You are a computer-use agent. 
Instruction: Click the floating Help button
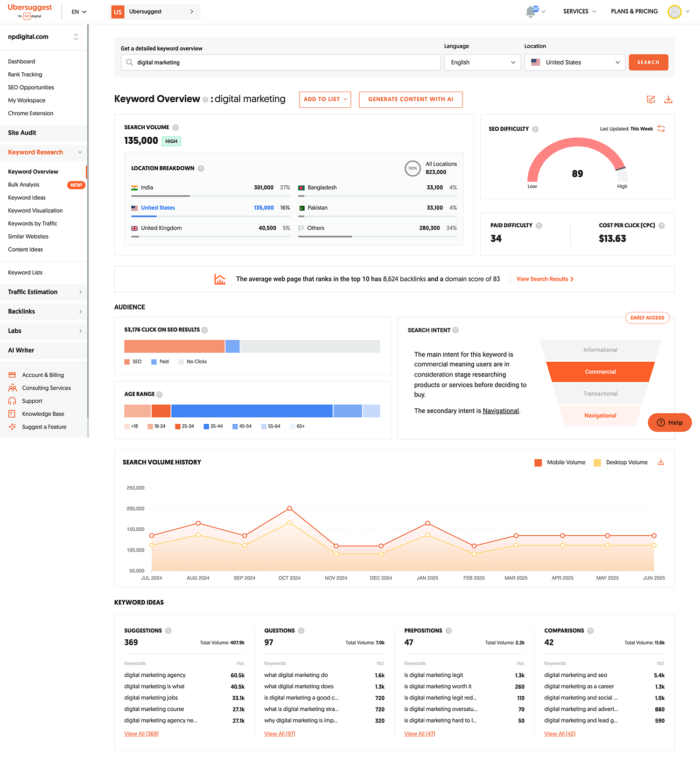pyautogui.click(x=670, y=422)
